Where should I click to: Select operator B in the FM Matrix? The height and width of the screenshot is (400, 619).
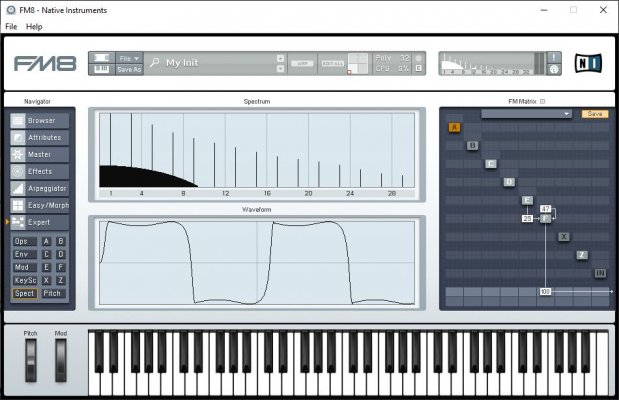[x=473, y=145]
